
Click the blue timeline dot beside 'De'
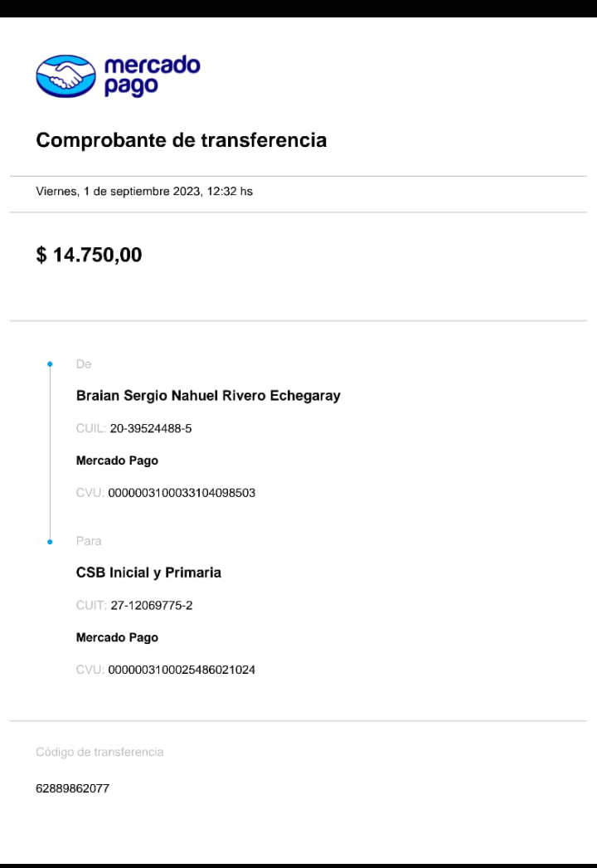[x=50, y=364]
